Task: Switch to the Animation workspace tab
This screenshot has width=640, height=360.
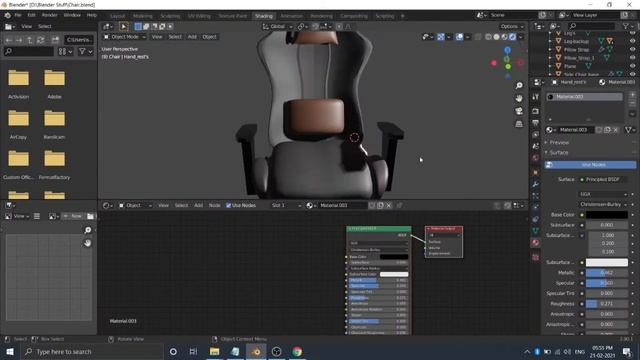Action: click(x=291, y=16)
